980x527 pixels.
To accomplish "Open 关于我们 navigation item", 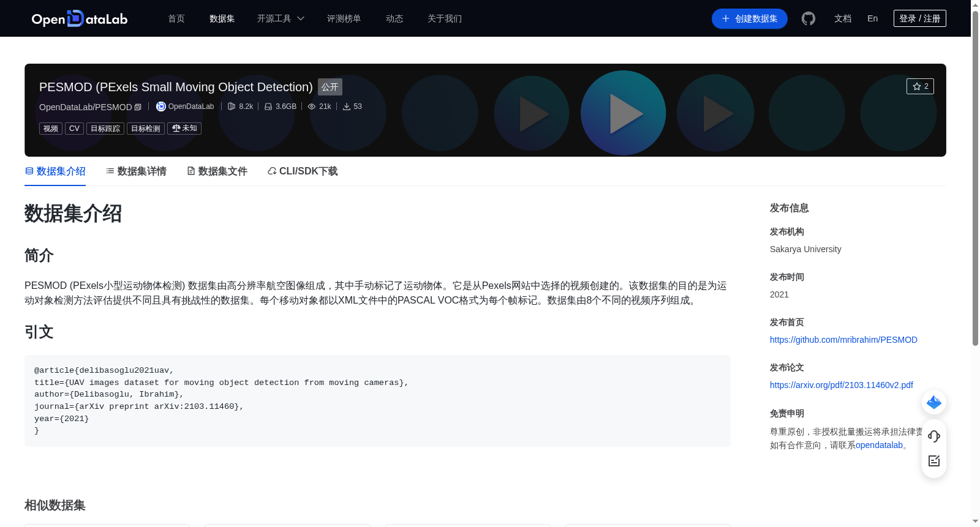I will (445, 19).
